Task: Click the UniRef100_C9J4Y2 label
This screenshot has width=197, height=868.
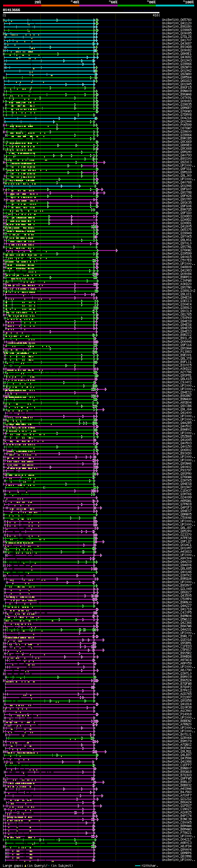Action: pyautogui.click(x=177, y=382)
